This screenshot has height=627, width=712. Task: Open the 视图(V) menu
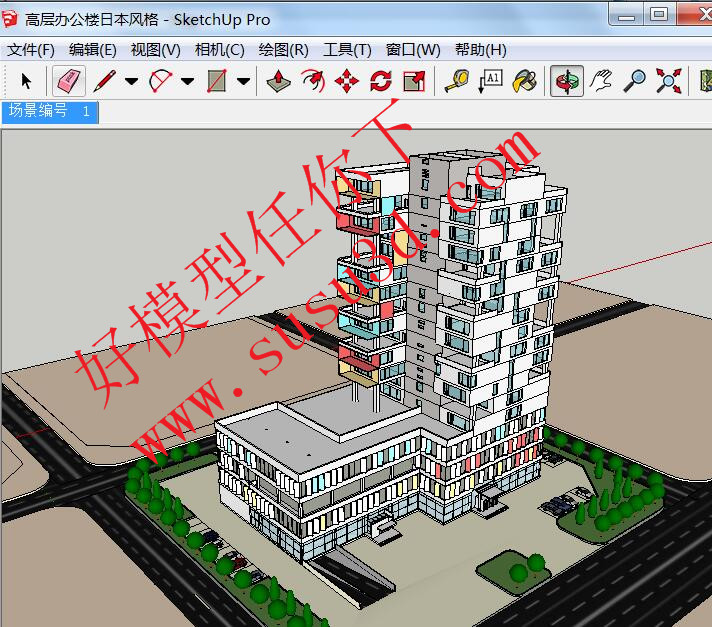pyautogui.click(x=155, y=49)
